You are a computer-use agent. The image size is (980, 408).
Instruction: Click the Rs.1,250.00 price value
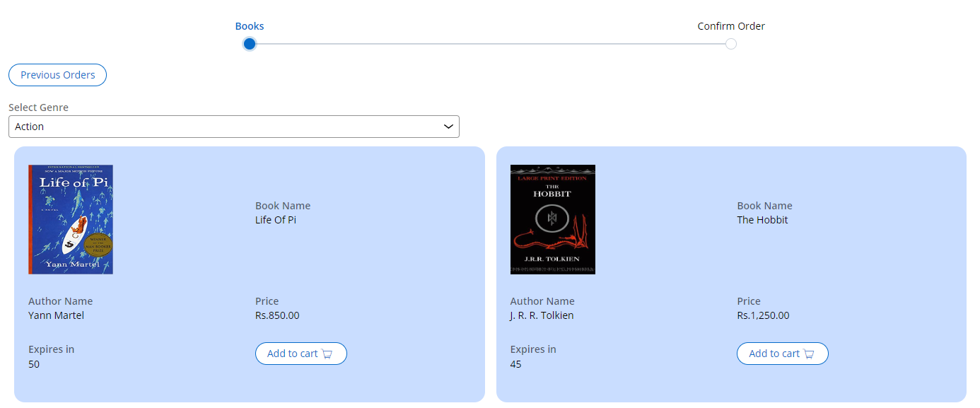763,315
